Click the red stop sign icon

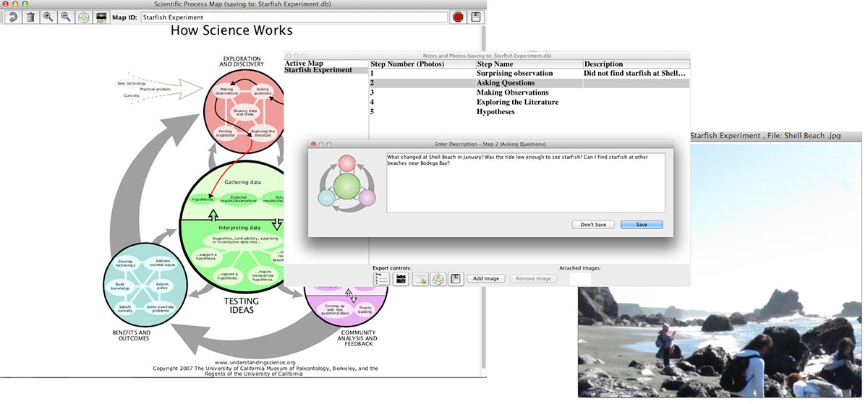[458, 17]
